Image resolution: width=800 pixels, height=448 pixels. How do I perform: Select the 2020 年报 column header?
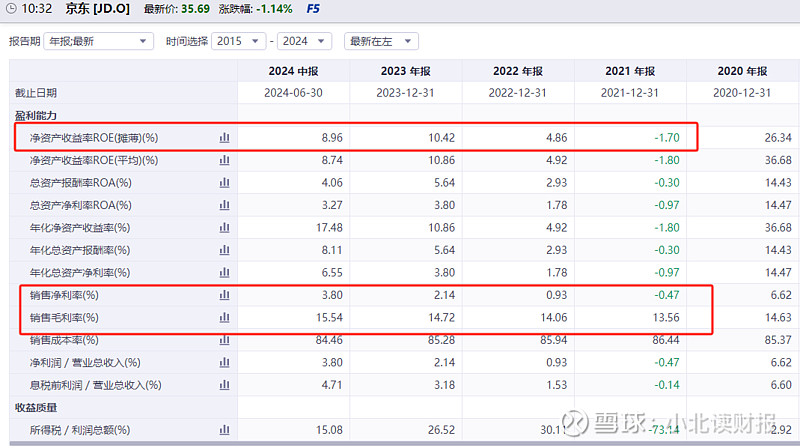[742, 71]
